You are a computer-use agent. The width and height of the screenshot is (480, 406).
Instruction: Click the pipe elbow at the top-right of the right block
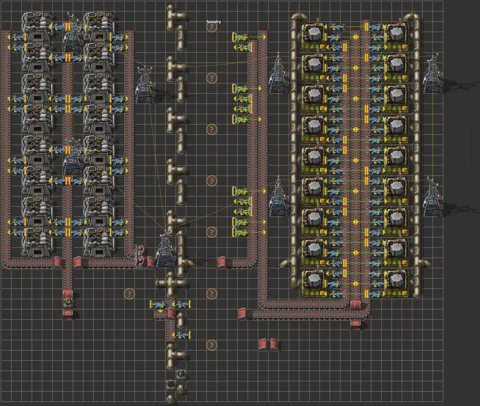(412, 18)
